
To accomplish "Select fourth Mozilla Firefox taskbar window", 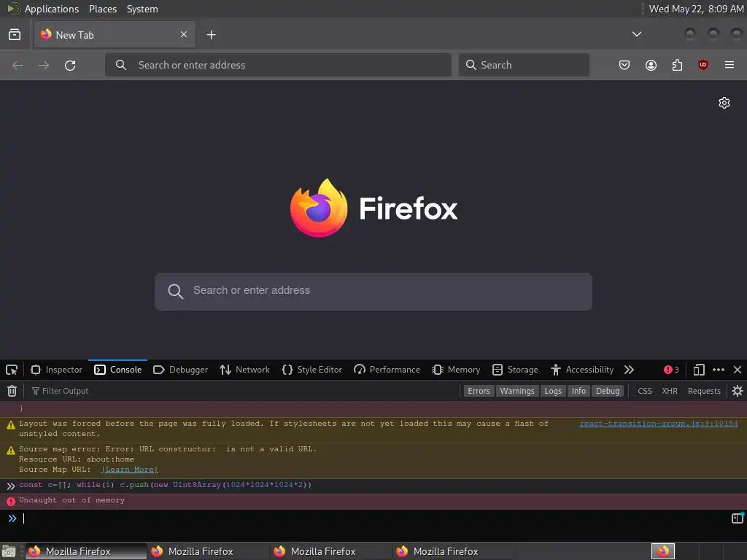I will [452, 551].
